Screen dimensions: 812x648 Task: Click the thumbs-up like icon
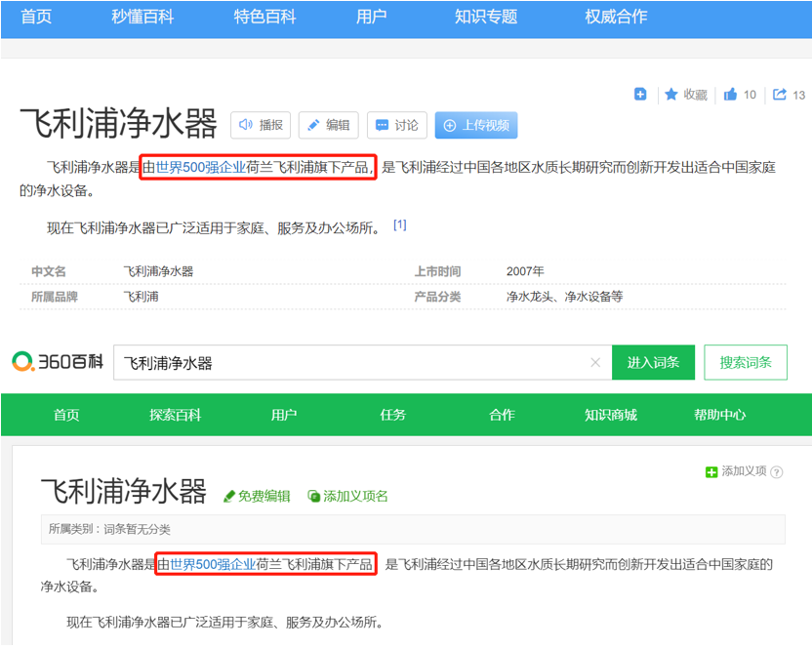[x=730, y=95]
